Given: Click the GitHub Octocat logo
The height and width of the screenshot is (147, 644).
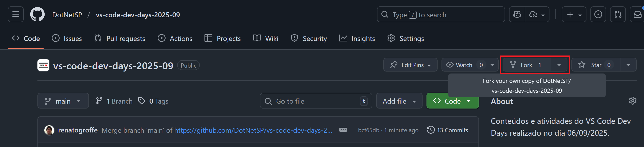Looking at the screenshot, I should (x=37, y=15).
